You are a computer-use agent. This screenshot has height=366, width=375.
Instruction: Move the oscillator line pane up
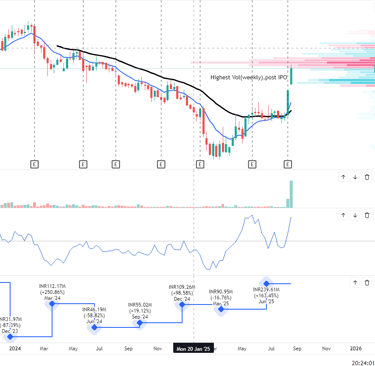coord(343,215)
